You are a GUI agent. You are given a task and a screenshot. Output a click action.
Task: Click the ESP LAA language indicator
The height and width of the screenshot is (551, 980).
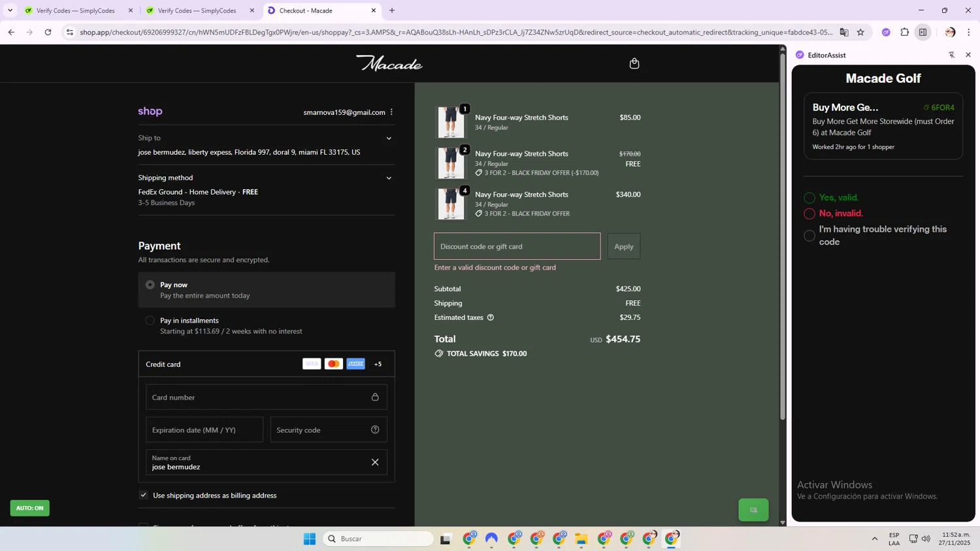(x=894, y=539)
